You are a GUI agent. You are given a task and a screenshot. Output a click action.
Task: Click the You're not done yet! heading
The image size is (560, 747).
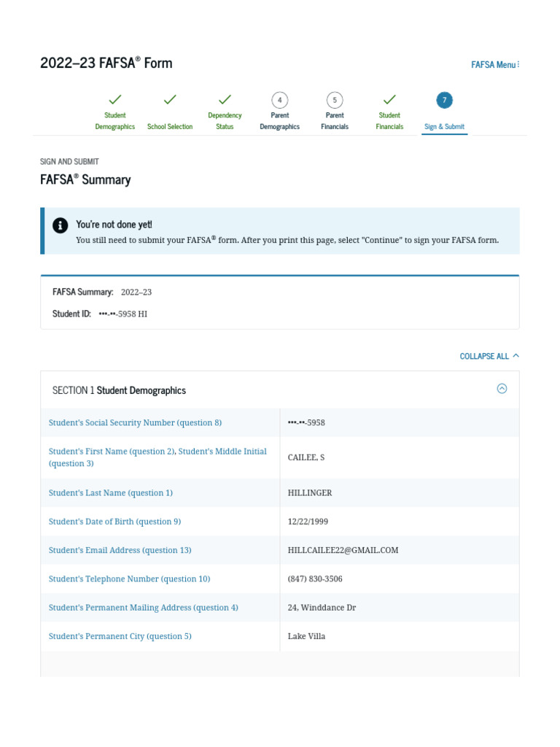[114, 225]
